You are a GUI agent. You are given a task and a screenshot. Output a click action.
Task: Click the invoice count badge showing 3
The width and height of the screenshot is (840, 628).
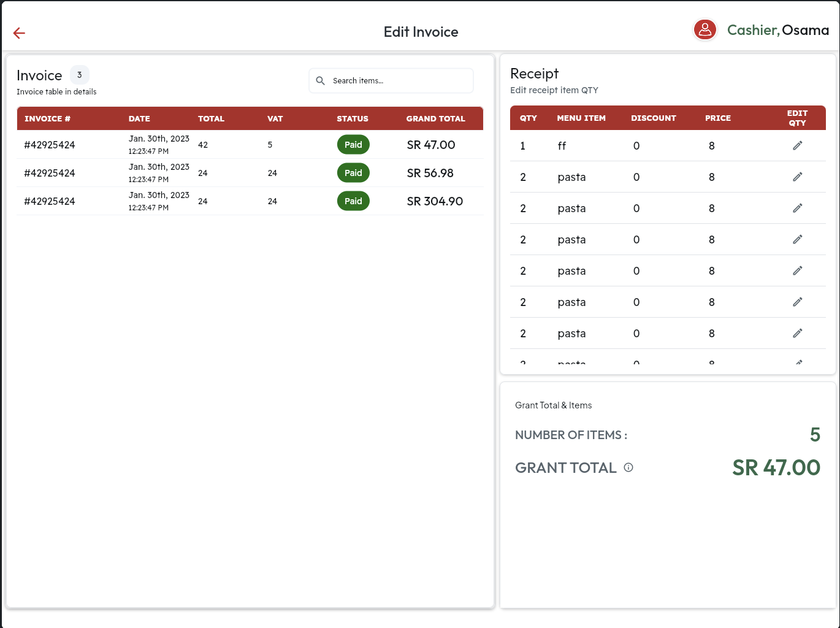click(x=80, y=75)
